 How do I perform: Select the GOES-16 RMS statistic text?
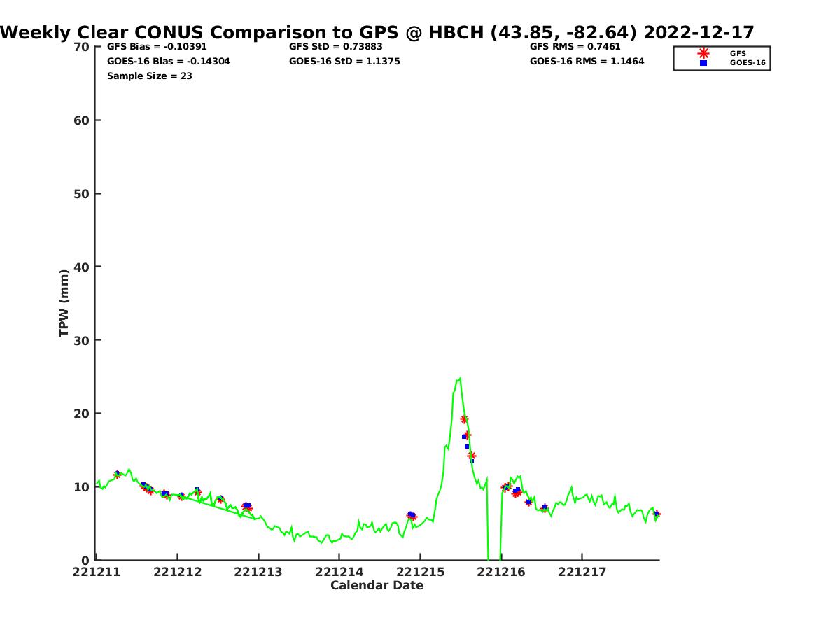point(587,62)
